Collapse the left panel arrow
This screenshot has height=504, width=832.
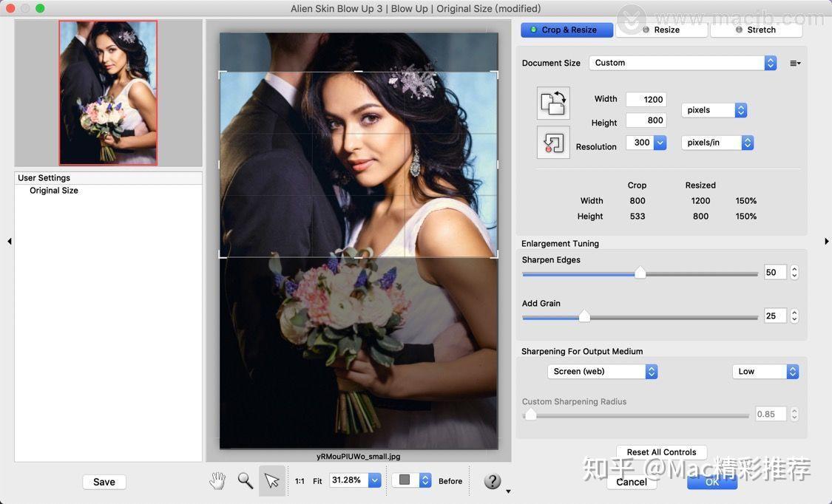[x=10, y=241]
